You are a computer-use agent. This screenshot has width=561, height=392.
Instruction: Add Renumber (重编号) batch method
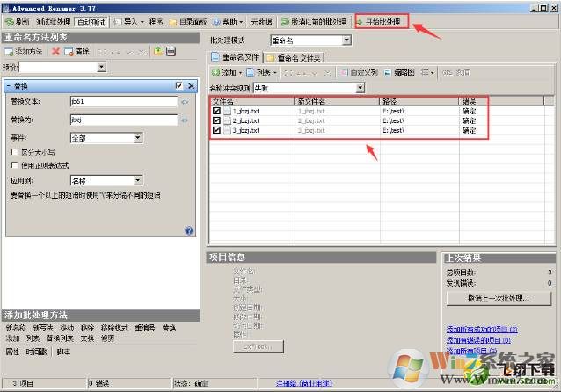145,328
